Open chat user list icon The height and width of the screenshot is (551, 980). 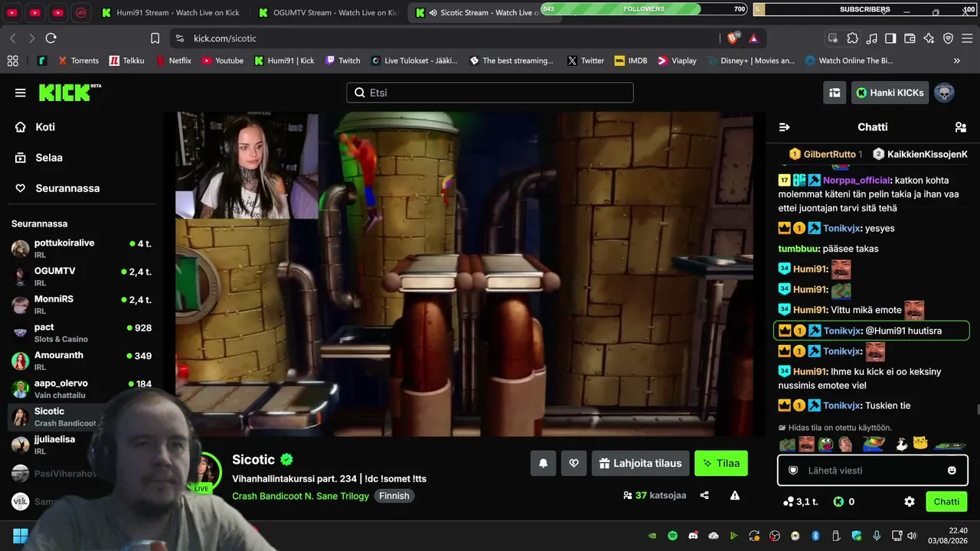click(x=961, y=127)
